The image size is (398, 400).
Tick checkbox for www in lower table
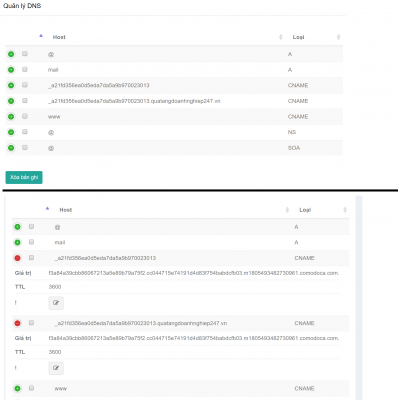[x=31, y=388]
